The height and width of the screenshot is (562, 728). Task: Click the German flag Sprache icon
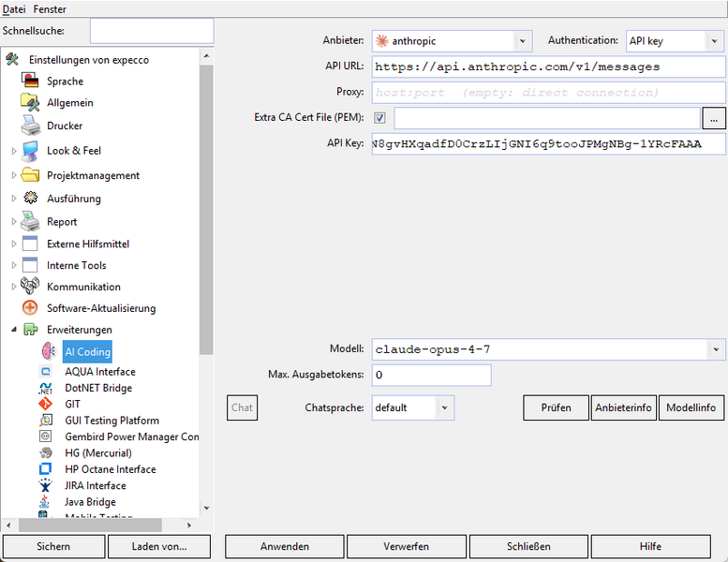[x=31, y=81]
